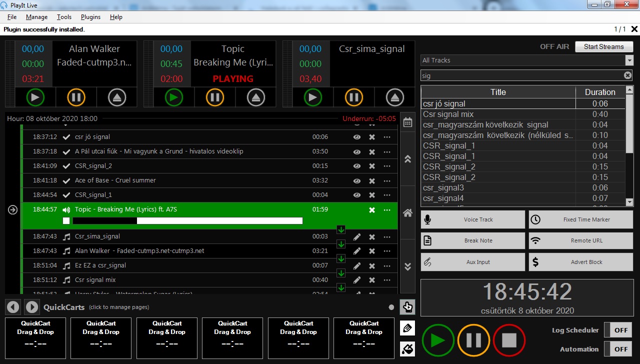
Task: Eject the Topic Breaking Me deck
Action: click(x=255, y=97)
